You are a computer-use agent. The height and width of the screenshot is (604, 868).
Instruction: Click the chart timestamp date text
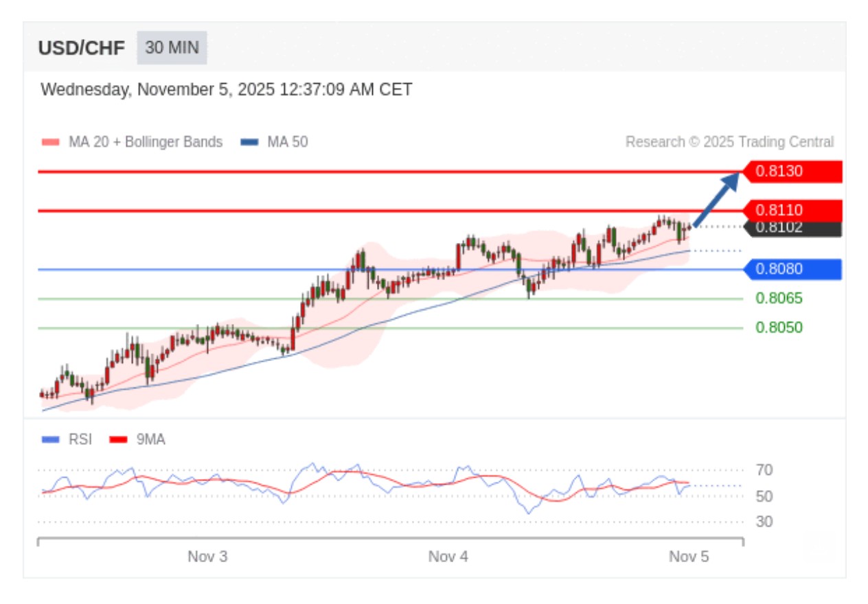tap(227, 90)
